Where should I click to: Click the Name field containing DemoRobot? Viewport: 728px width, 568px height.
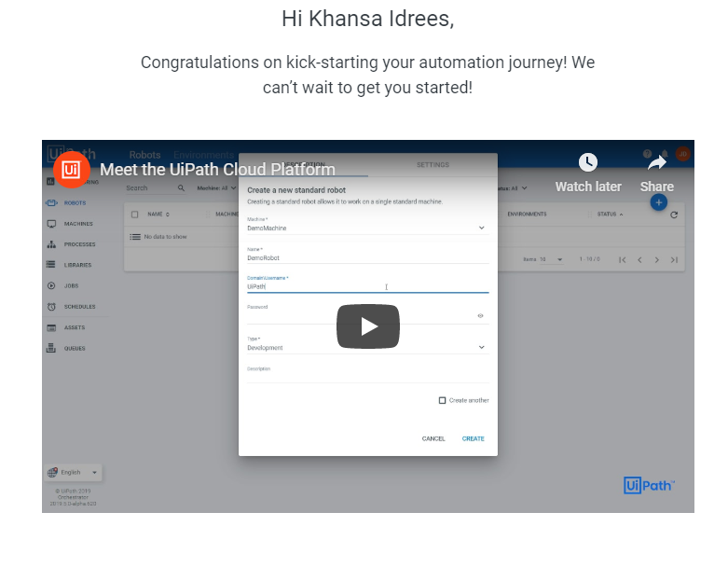[367, 257]
